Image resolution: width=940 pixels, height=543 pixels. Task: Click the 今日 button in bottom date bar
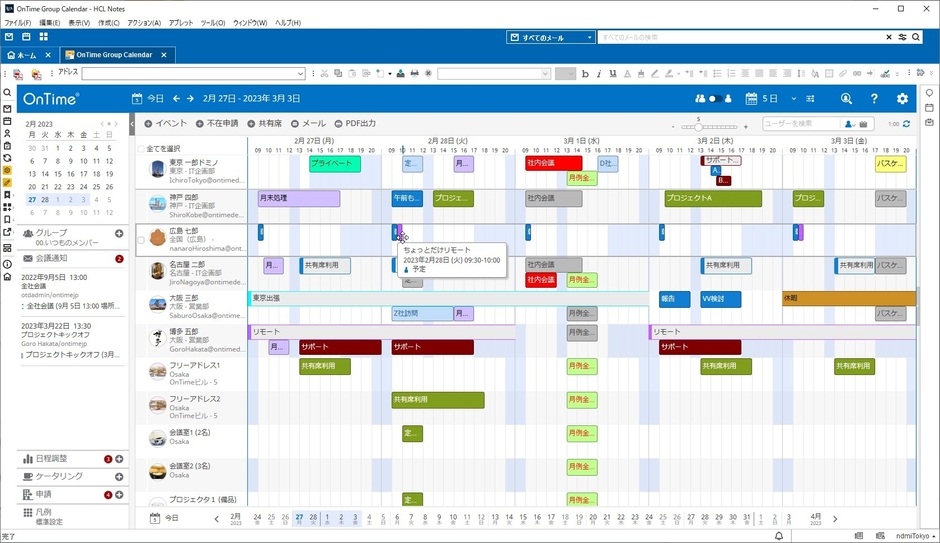pos(164,518)
